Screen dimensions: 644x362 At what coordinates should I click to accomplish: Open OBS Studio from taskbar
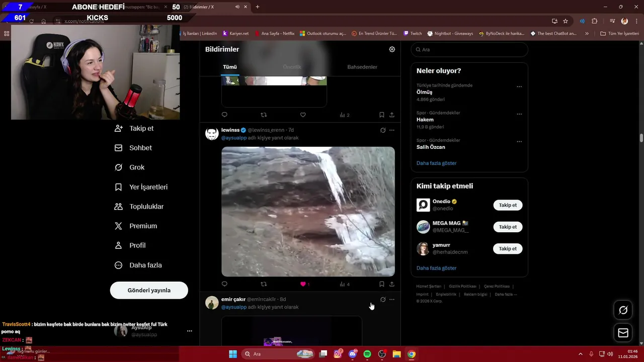(x=382, y=354)
